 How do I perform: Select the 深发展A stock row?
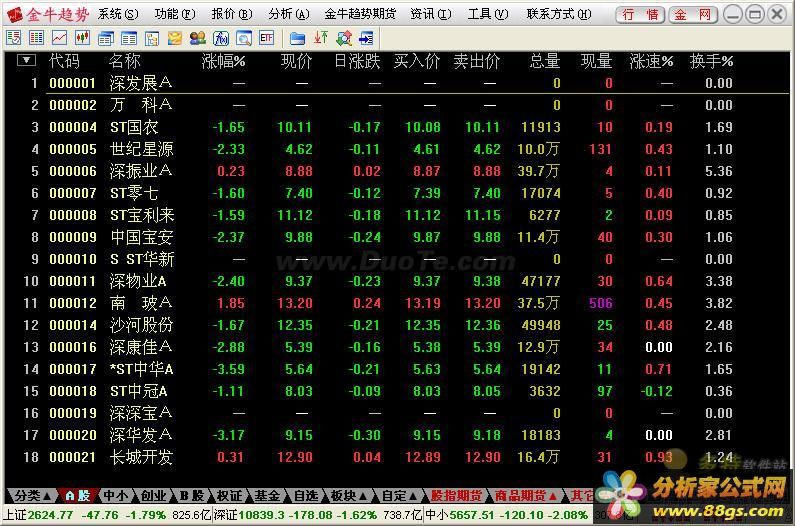pyautogui.click(x=396, y=83)
